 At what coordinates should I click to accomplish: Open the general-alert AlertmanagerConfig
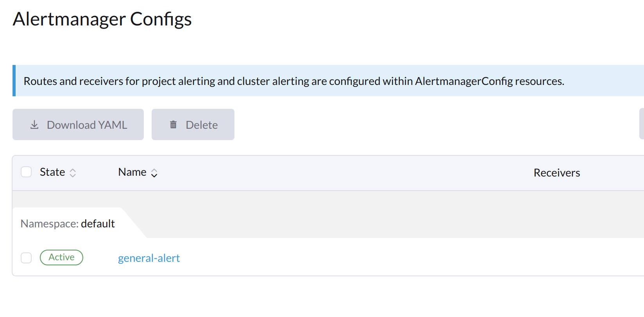149,258
